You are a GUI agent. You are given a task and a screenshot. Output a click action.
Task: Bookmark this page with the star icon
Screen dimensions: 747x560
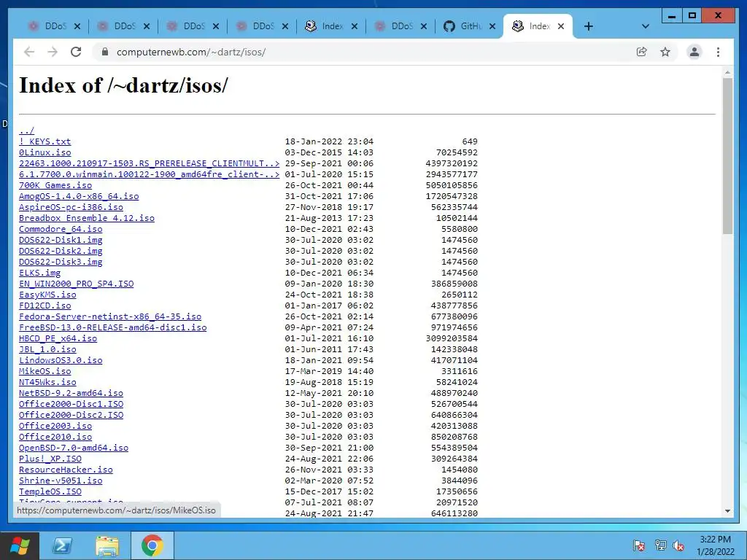tap(665, 52)
